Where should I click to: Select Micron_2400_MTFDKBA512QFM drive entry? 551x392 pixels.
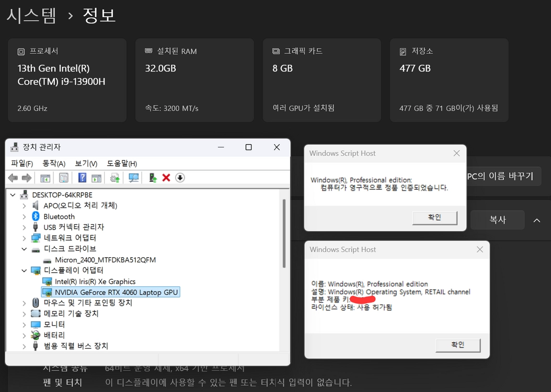106,260
